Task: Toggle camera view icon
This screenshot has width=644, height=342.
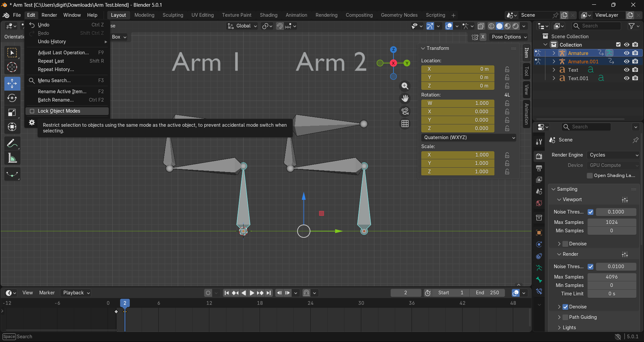Action: [x=405, y=111]
